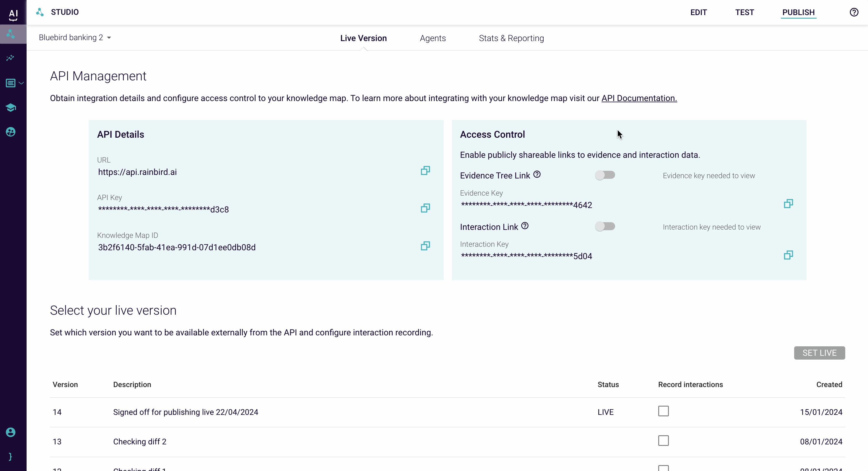Go to the TEST section
Screen dimensions: 868x471
pos(744,12)
